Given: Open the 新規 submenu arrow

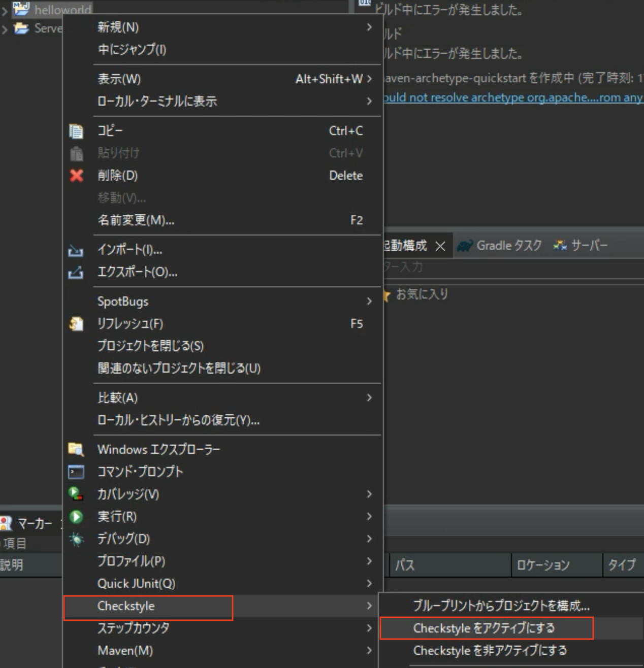Looking at the screenshot, I should [369, 27].
